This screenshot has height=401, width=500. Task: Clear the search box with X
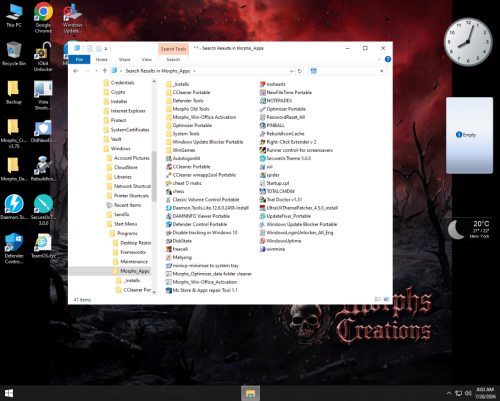point(382,71)
